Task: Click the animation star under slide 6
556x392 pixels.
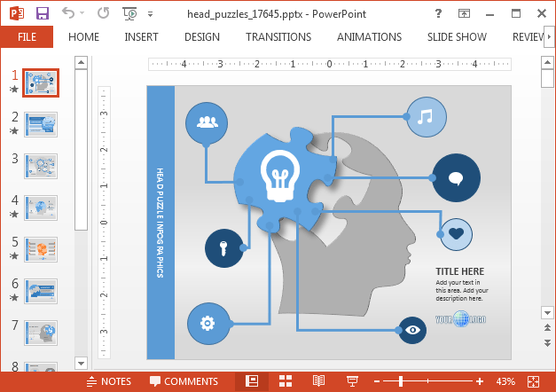Action: click(x=14, y=298)
